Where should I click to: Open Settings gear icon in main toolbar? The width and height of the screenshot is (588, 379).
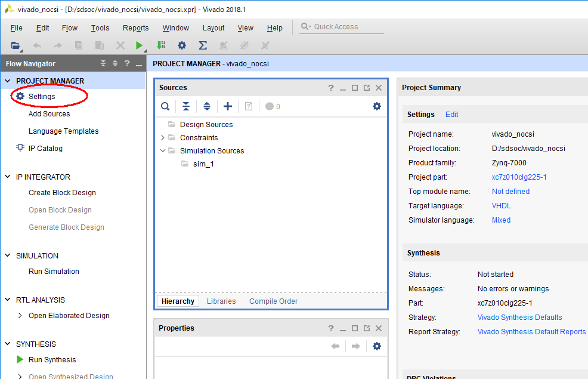click(x=182, y=45)
